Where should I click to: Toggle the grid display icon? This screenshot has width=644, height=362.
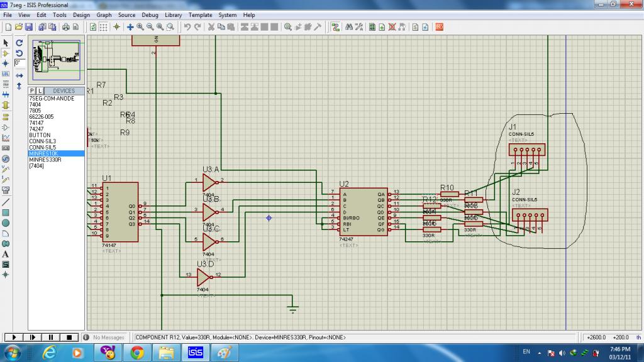[x=104, y=27]
